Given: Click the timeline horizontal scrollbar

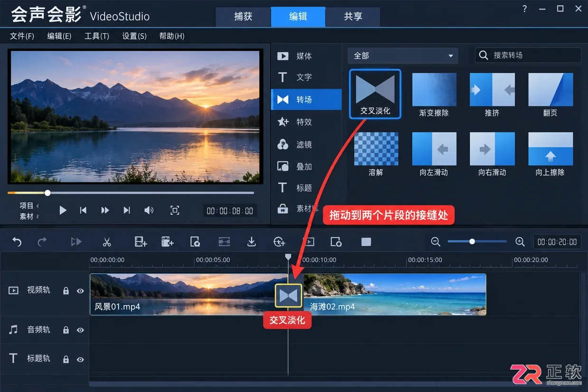Looking at the screenshot, I should (x=335, y=383).
